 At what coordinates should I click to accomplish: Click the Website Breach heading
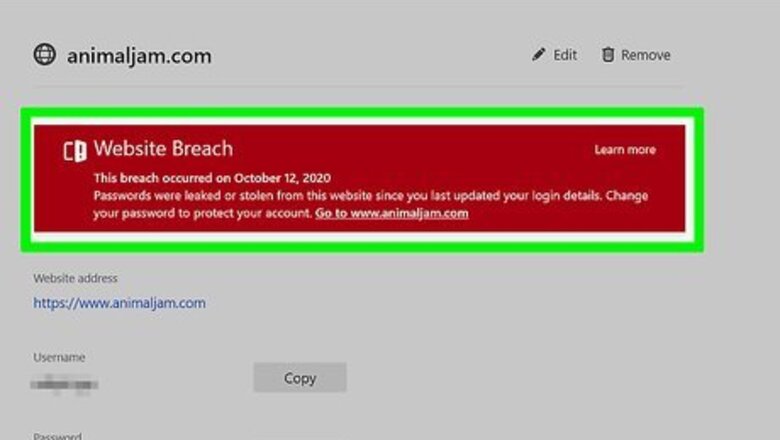[163, 149]
